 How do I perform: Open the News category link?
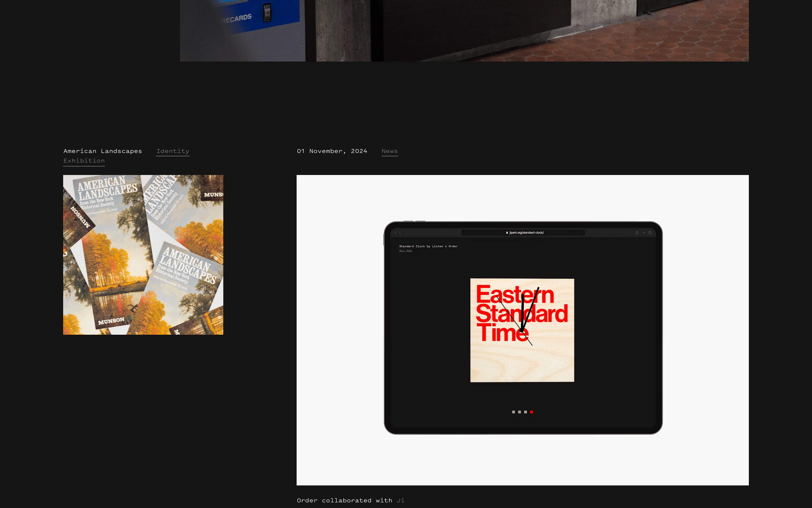point(390,151)
